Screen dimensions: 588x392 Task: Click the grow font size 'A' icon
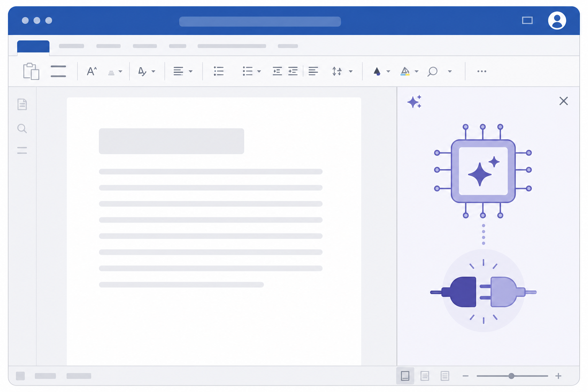(x=92, y=71)
